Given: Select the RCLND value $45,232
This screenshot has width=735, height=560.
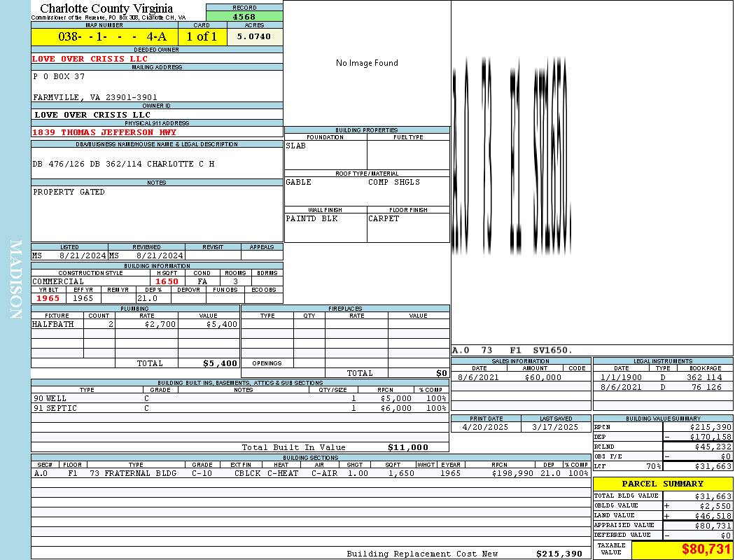Looking at the screenshot, I should 713,447.
